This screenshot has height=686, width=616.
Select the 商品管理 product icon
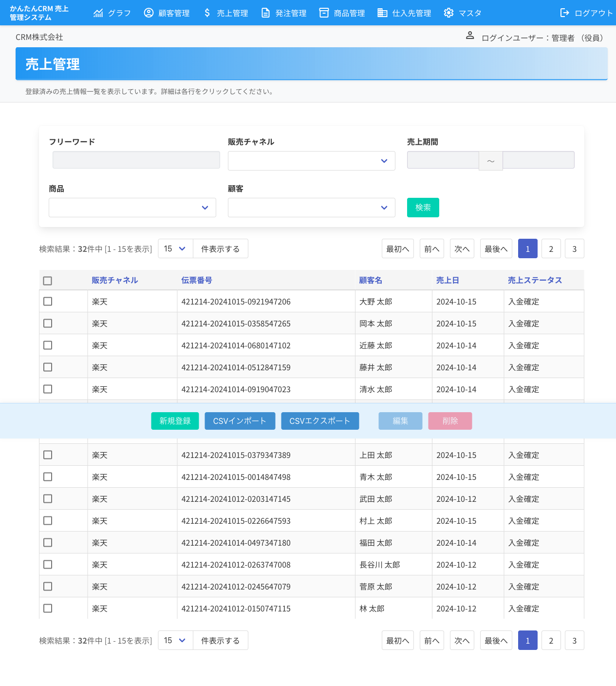coord(324,13)
